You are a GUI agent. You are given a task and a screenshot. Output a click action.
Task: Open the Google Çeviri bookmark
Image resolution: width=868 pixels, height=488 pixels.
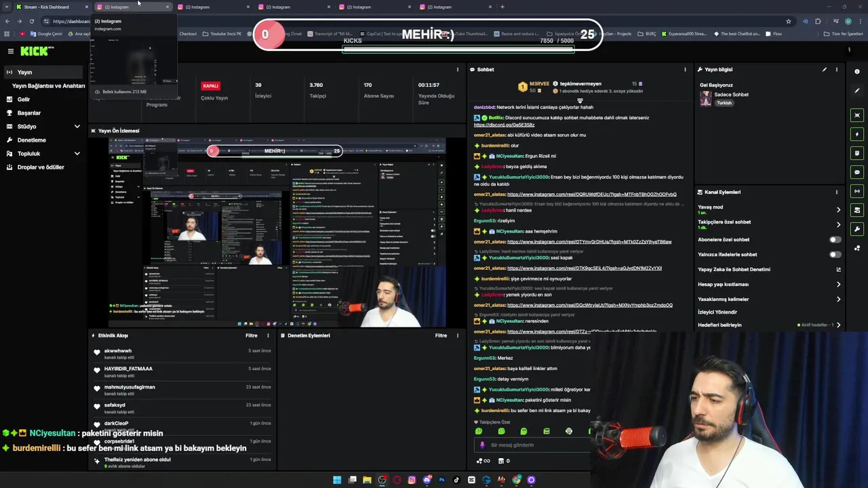click(x=46, y=33)
